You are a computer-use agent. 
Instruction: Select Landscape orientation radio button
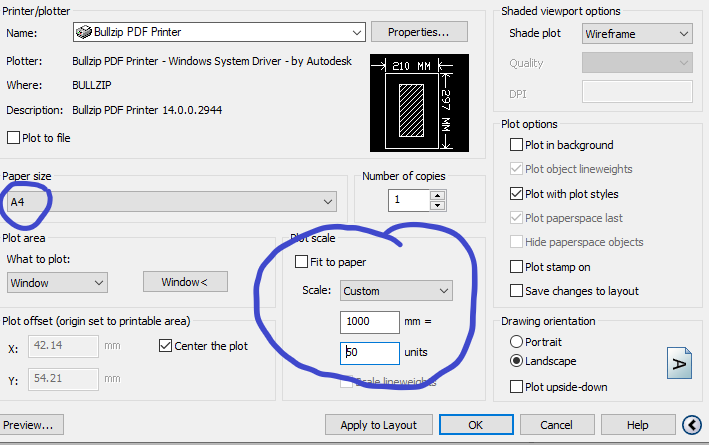pyautogui.click(x=516, y=360)
